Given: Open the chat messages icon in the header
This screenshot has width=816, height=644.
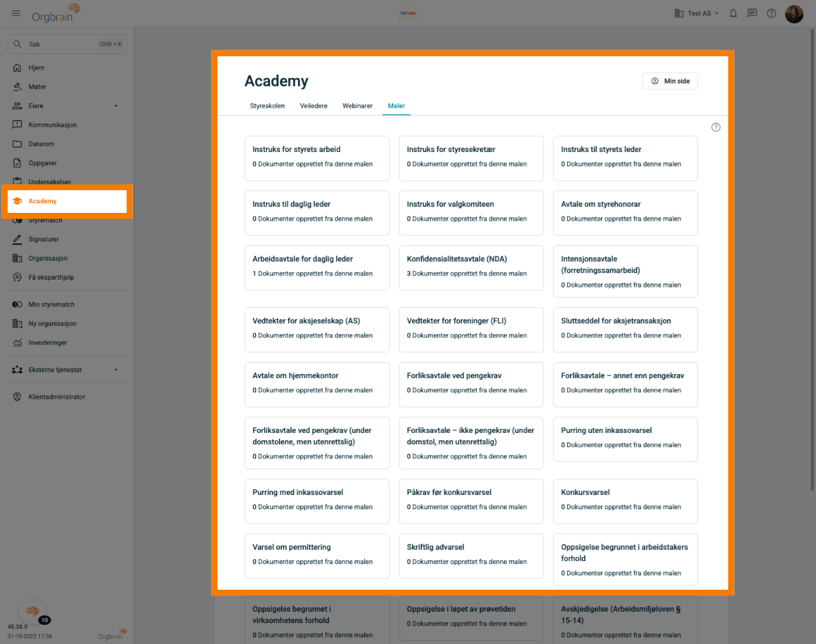Looking at the screenshot, I should pyautogui.click(x=752, y=13).
